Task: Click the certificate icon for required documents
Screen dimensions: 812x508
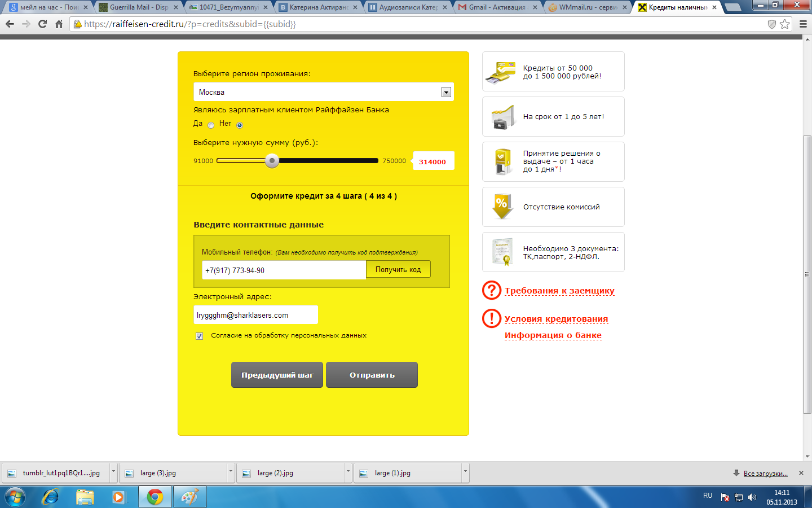Action: pyautogui.click(x=502, y=252)
